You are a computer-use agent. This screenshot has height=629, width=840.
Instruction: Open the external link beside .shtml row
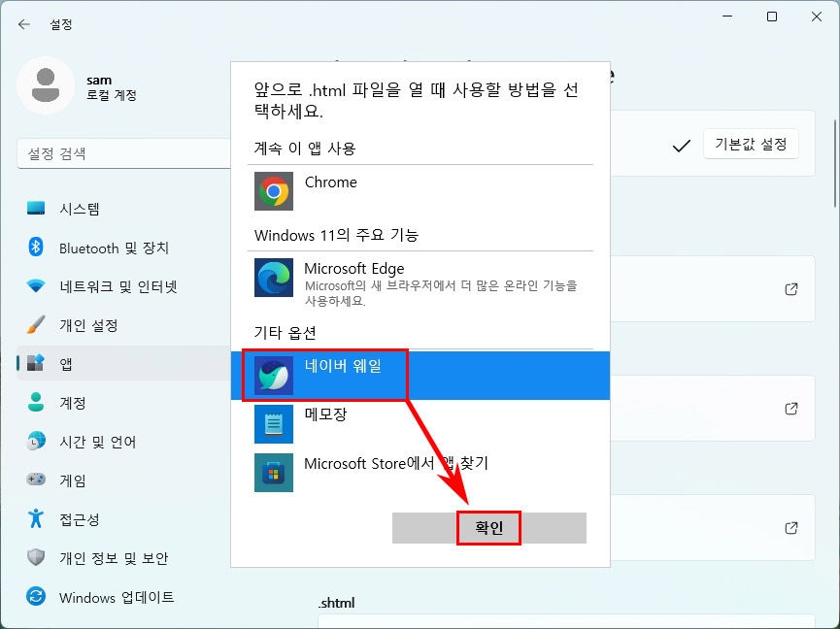click(x=790, y=527)
